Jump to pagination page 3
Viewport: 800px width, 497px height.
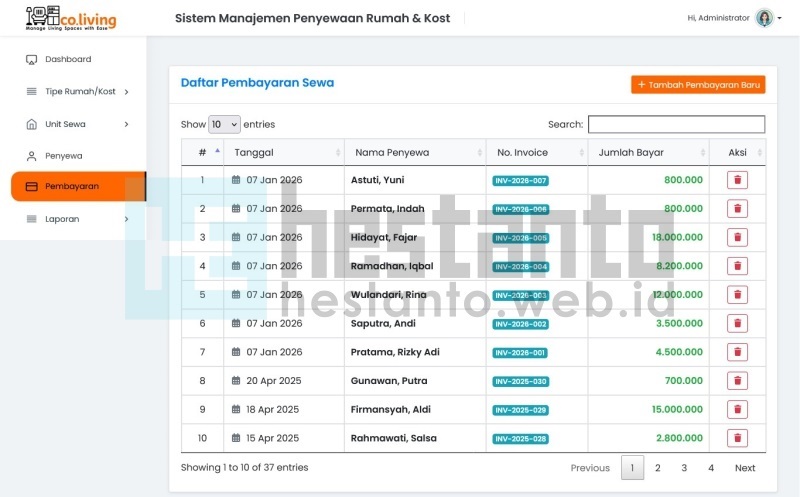click(684, 468)
